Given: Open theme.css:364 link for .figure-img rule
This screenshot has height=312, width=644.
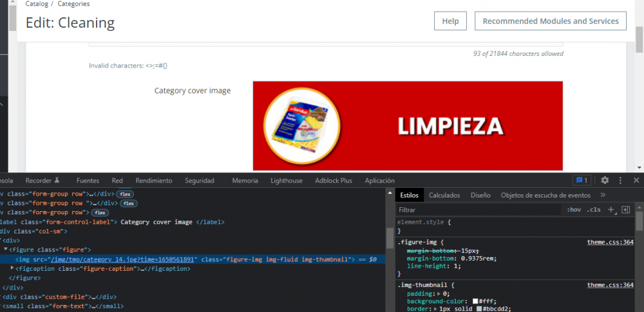Looking at the screenshot, I should [610, 243].
